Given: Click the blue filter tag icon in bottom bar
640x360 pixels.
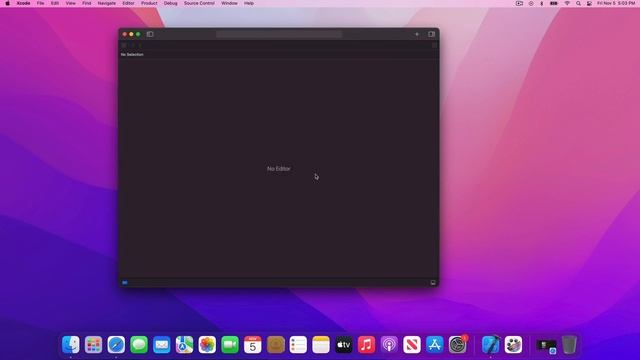Looking at the screenshot, I should tap(125, 282).
